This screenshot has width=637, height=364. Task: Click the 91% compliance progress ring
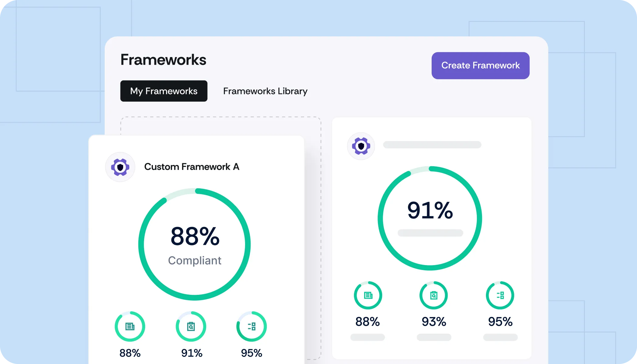point(430,218)
